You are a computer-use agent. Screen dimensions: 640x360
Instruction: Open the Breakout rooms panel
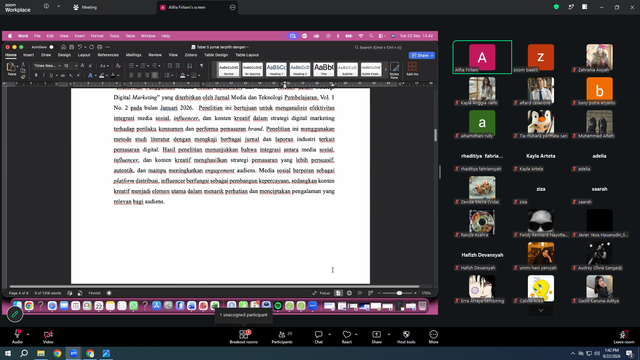[x=243, y=337]
